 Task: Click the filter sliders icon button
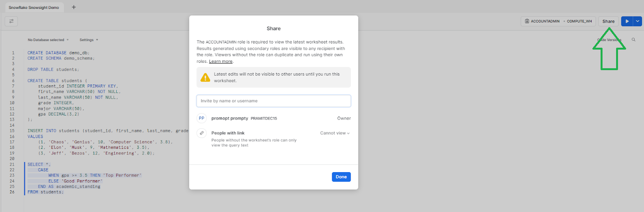[x=11, y=21]
